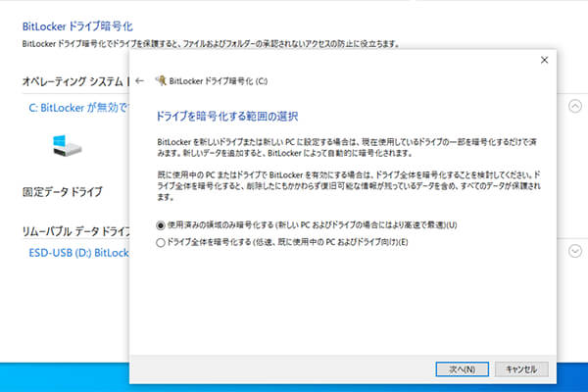588x392 pixels.
Task: Click the 次へ(N) button
Action: [462, 369]
